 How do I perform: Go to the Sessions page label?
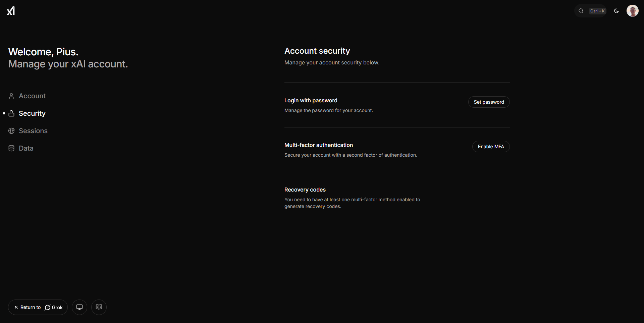(x=33, y=131)
